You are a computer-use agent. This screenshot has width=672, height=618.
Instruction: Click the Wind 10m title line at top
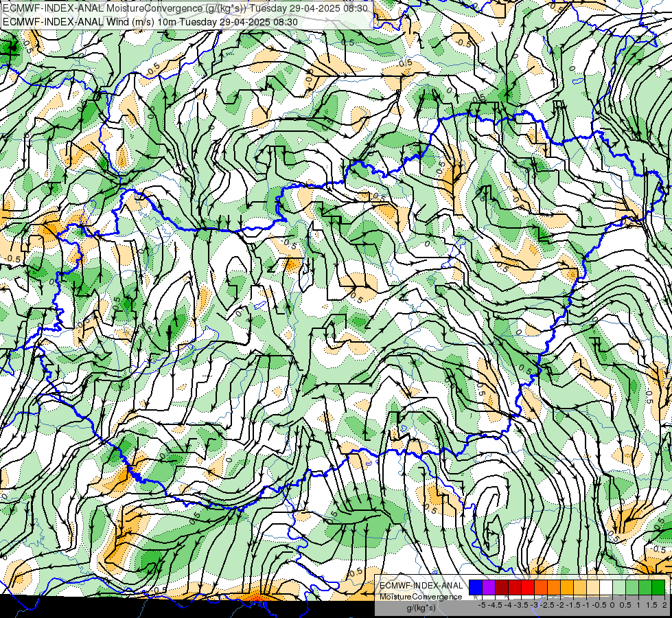coord(150,22)
